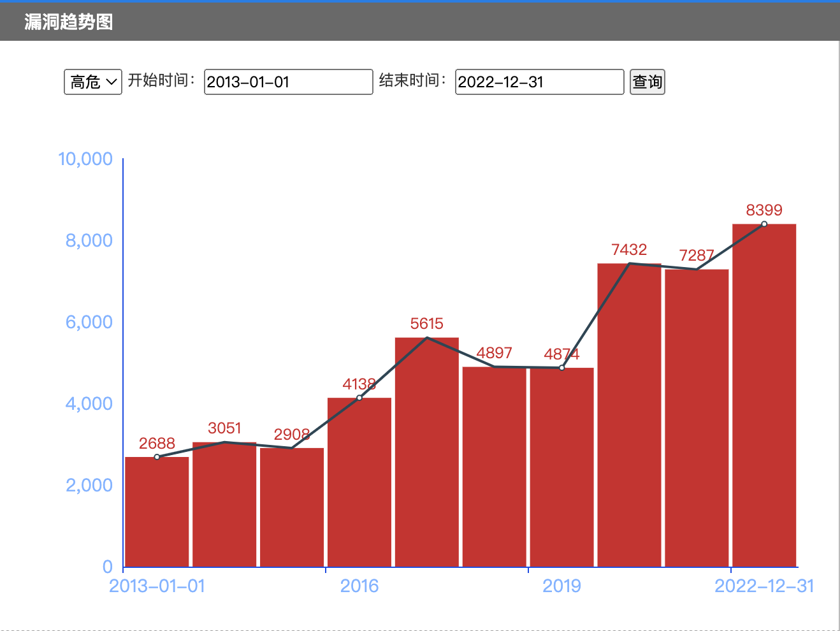
Task: Click the line point at the 2688 bar
Action: (x=157, y=457)
